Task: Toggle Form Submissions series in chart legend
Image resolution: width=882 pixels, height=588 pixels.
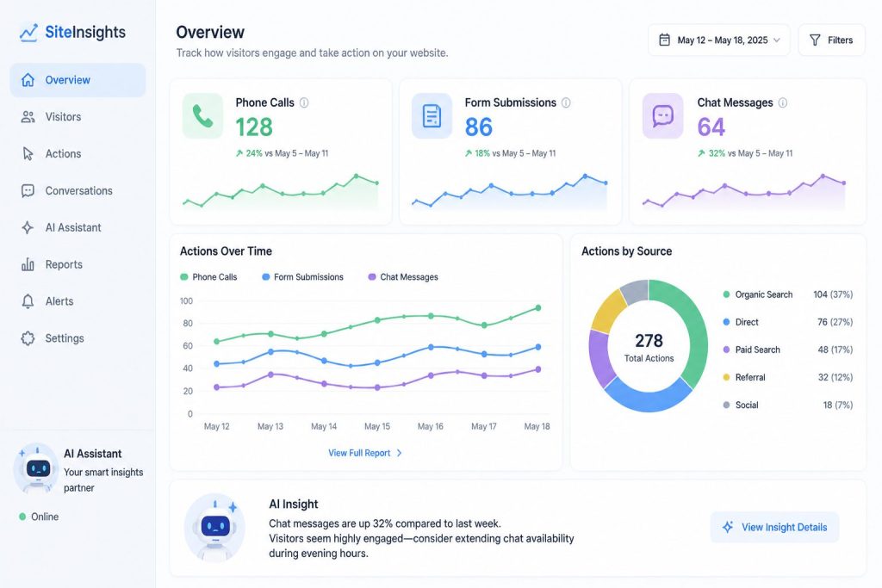Action: click(x=302, y=277)
